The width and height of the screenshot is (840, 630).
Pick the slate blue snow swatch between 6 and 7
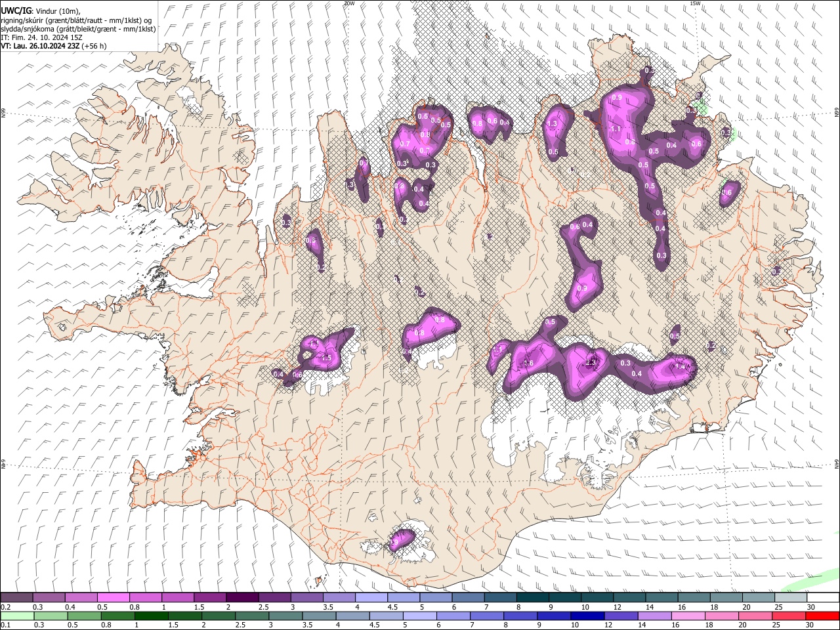pyautogui.click(x=468, y=598)
